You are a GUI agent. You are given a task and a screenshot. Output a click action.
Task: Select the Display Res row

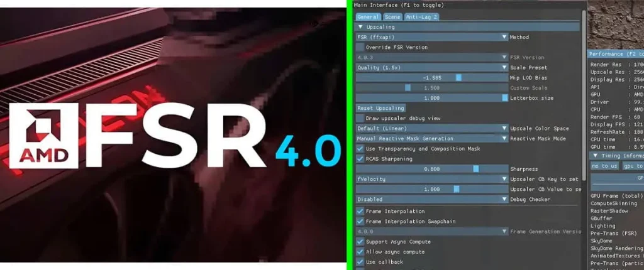(617, 80)
